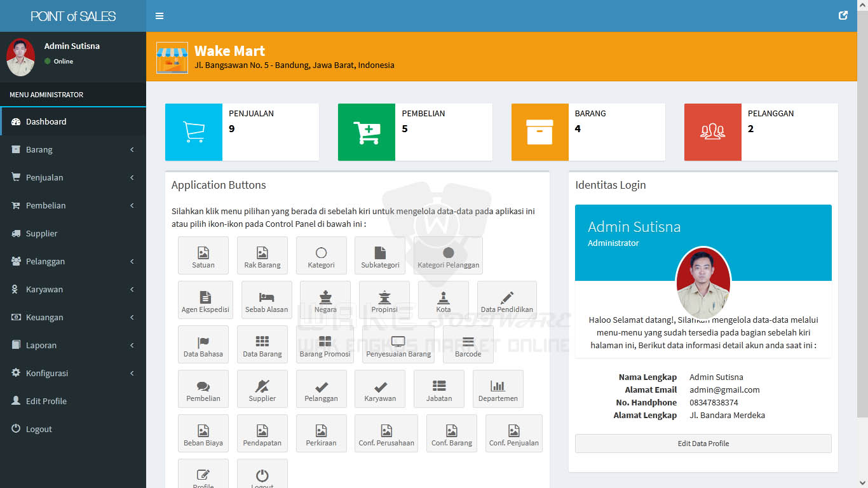Click Logout in the sidebar

[73, 429]
